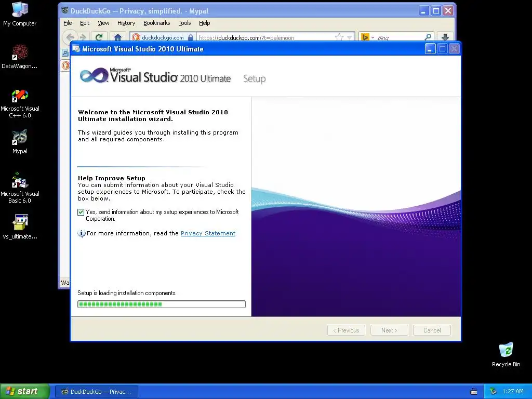This screenshot has width=532, height=399.
Task: Open Microsoft Visual C++ 6.0 shortcut
Action: tap(20, 103)
